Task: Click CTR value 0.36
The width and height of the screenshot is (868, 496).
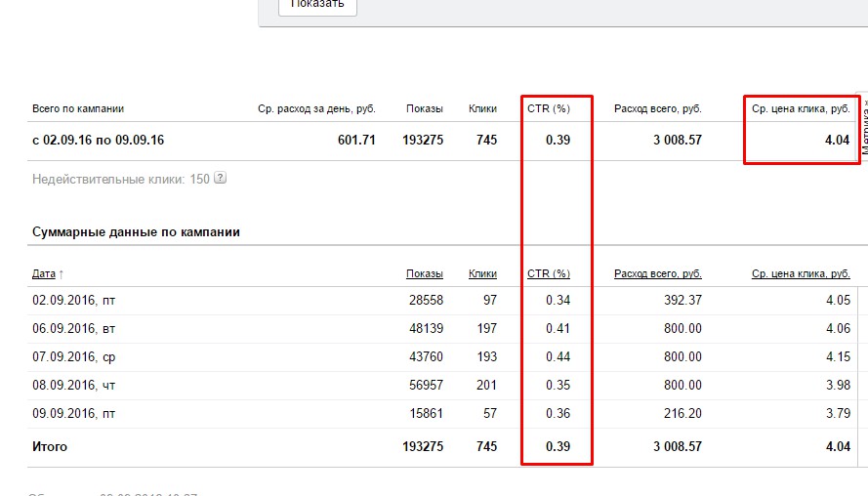Action: click(x=558, y=414)
